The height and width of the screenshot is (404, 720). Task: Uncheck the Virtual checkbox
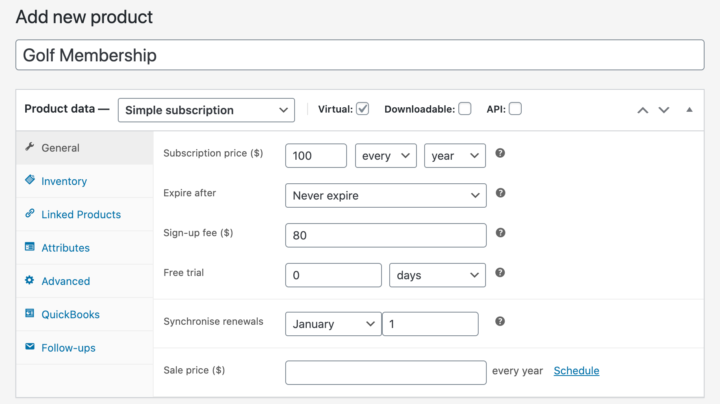(x=363, y=109)
